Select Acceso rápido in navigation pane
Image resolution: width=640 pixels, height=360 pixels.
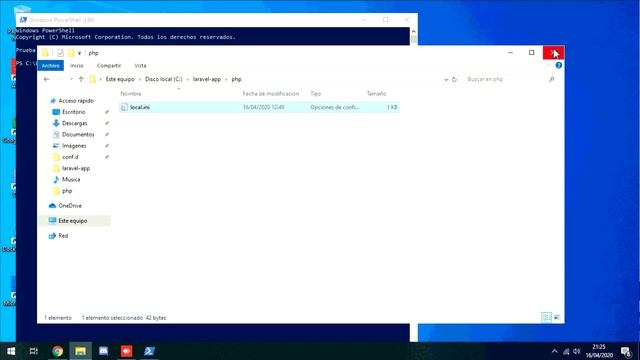coord(76,101)
